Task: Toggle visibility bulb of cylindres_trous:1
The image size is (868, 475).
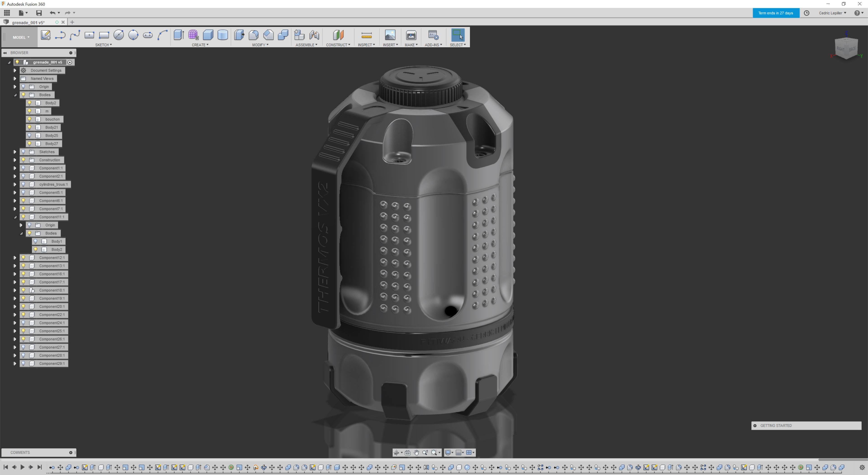Action: (x=23, y=184)
